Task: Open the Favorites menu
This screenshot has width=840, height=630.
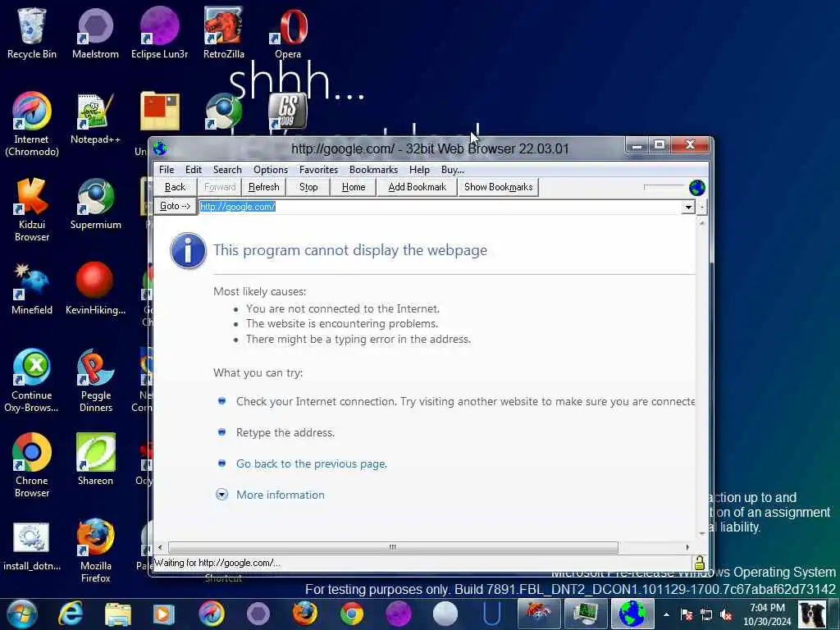Action: coord(318,170)
